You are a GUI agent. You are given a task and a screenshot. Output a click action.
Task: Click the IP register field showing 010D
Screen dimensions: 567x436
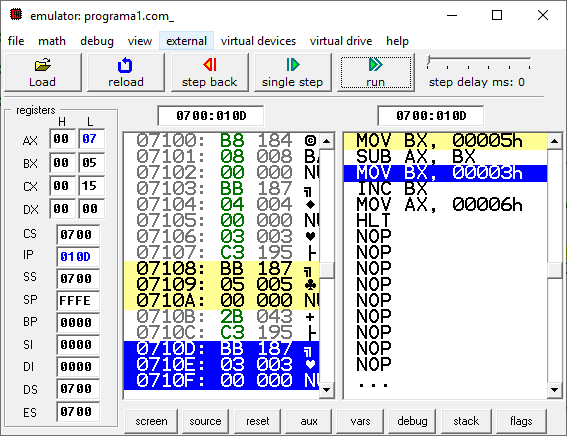click(x=78, y=257)
